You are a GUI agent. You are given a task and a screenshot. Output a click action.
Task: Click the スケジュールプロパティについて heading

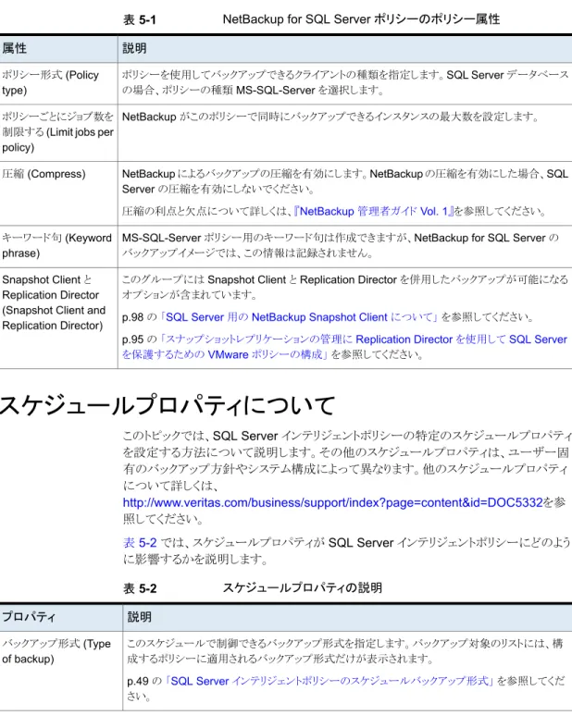pos(168,405)
